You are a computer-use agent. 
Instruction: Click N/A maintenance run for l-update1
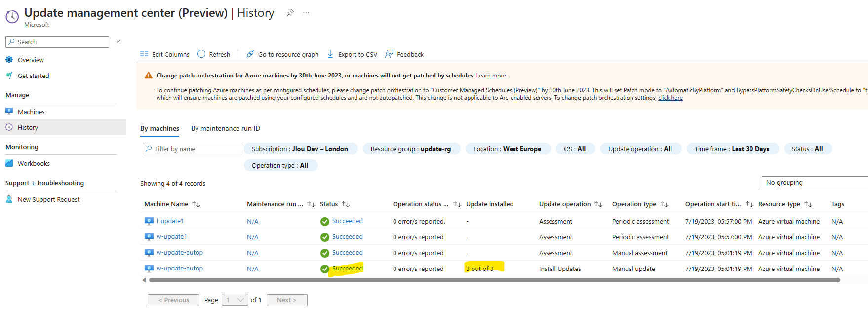pyautogui.click(x=253, y=221)
